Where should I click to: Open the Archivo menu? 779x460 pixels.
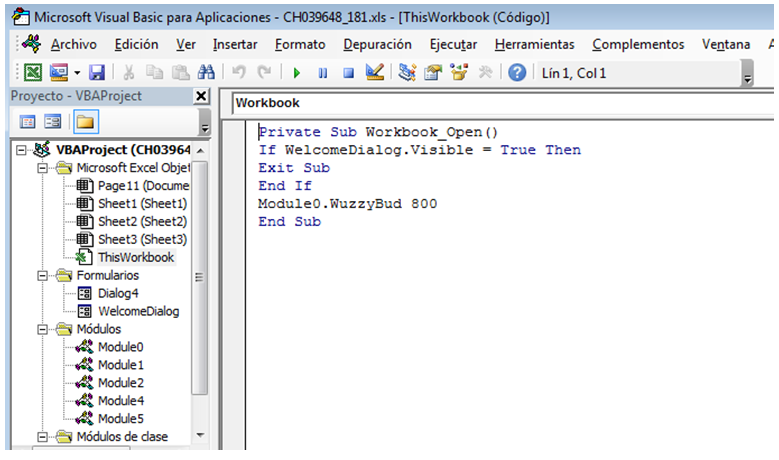click(x=74, y=44)
